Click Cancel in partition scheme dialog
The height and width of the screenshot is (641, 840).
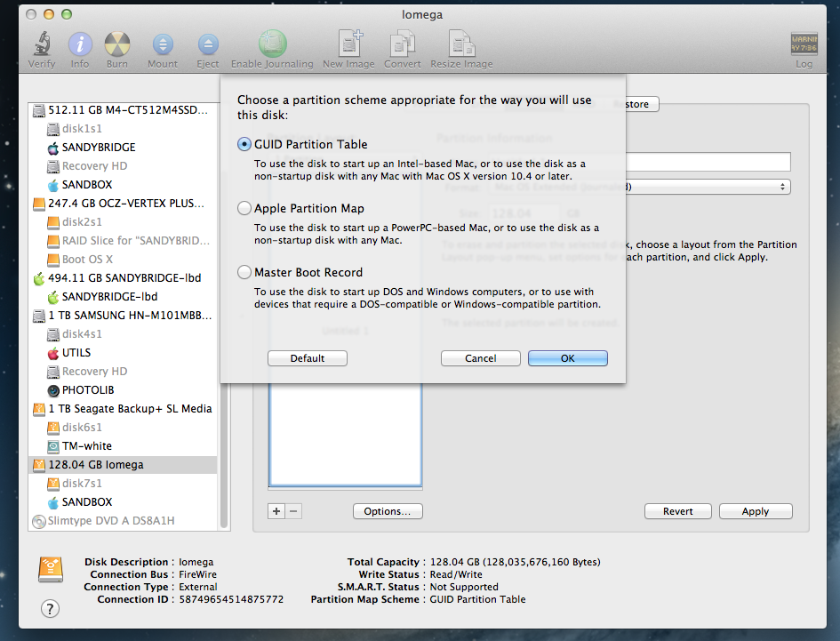[x=481, y=358]
